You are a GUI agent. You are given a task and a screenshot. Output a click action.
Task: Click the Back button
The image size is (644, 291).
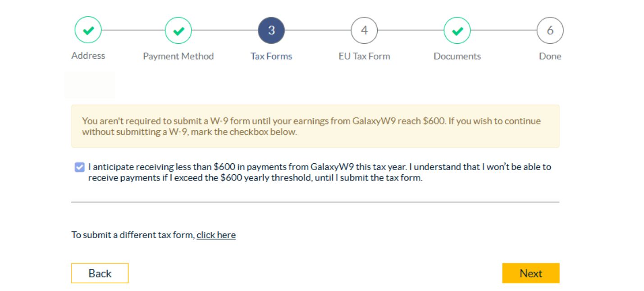(x=100, y=273)
